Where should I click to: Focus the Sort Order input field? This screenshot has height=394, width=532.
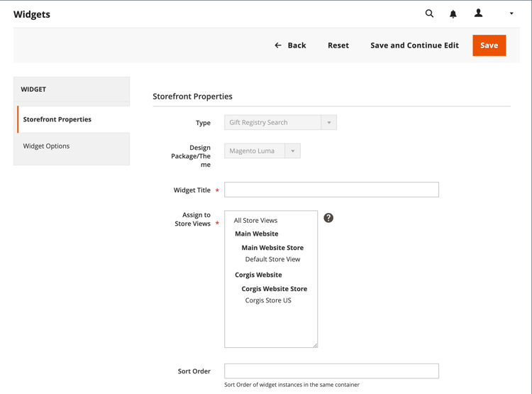coord(331,371)
